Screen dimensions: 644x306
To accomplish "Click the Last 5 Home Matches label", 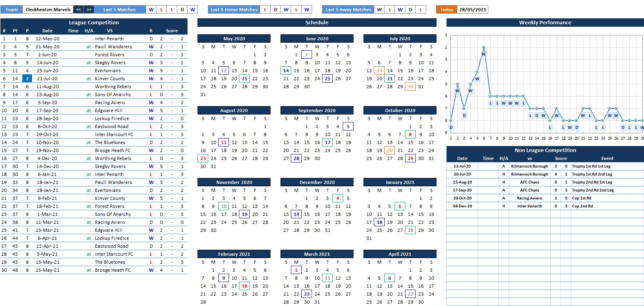I will coord(234,10).
